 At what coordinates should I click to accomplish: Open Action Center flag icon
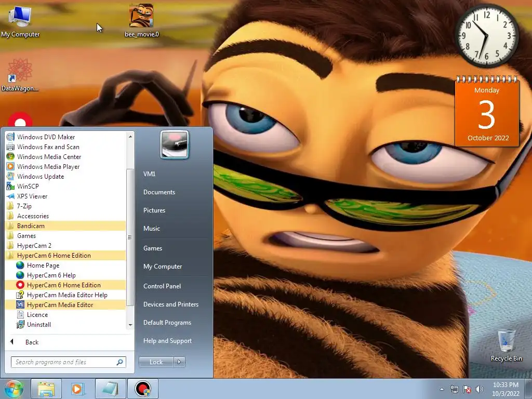[467, 389]
